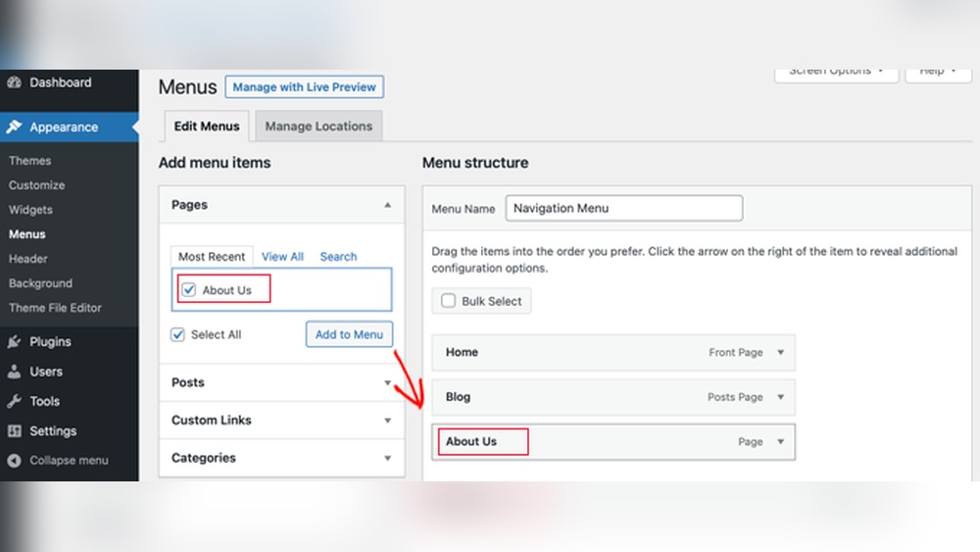
Task: Click the Tools wrench icon
Action: (15, 401)
